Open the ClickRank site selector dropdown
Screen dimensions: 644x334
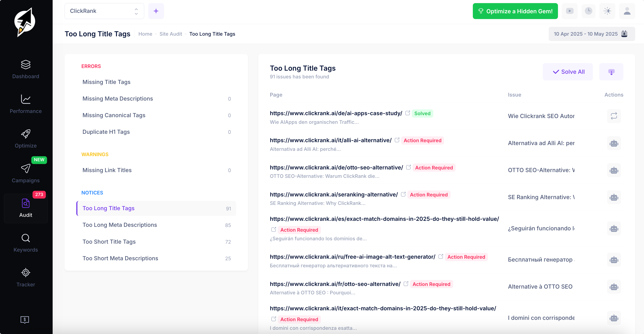coord(104,11)
